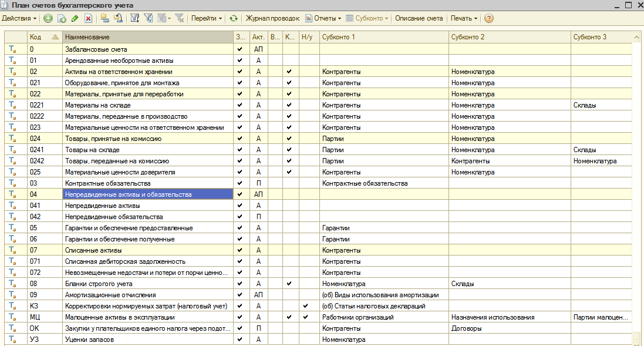
Task: Click quantity (К...) check mark for account 02
Action: (289, 72)
